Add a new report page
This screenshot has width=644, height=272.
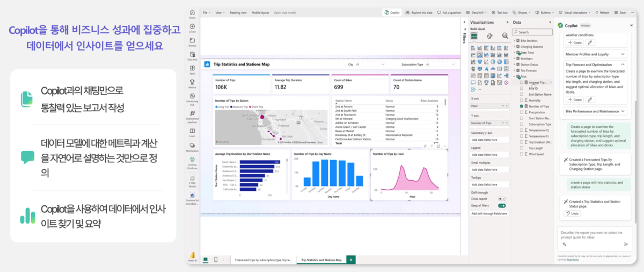(351, 260)
